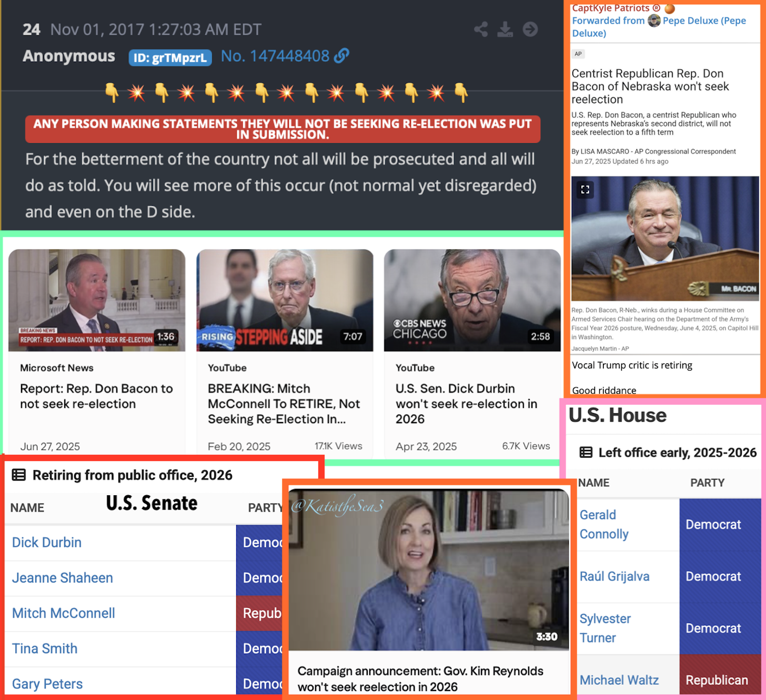Open the Dick Durbin name link
The height and width of the screenshot is (700, 766).
47,542
